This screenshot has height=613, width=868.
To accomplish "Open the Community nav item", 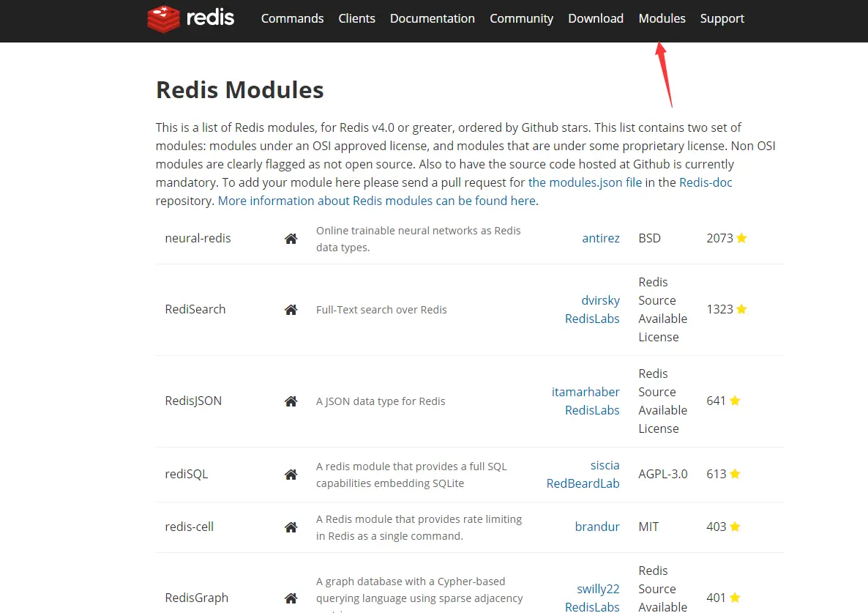I will click(x=522, y=18).
